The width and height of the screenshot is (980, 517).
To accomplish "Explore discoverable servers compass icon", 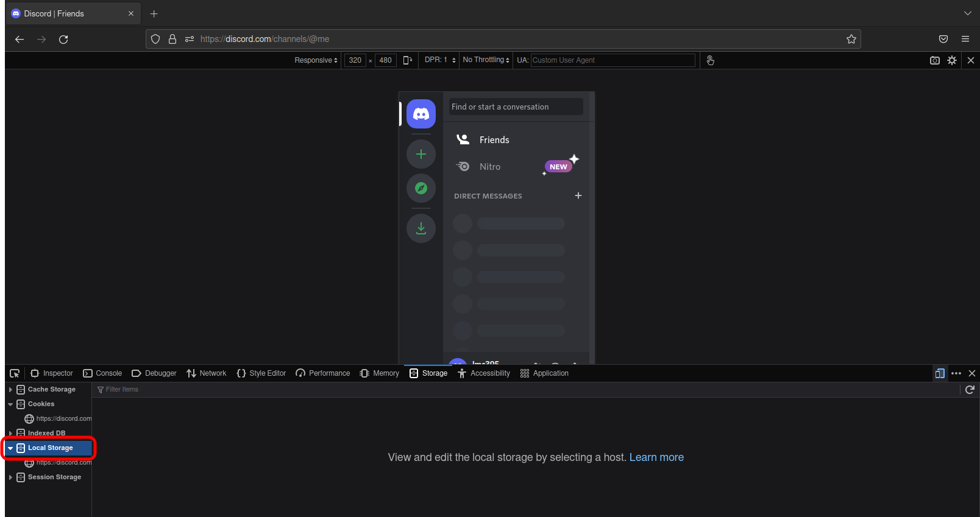I will pyautogui.click(x=421, y=188).
